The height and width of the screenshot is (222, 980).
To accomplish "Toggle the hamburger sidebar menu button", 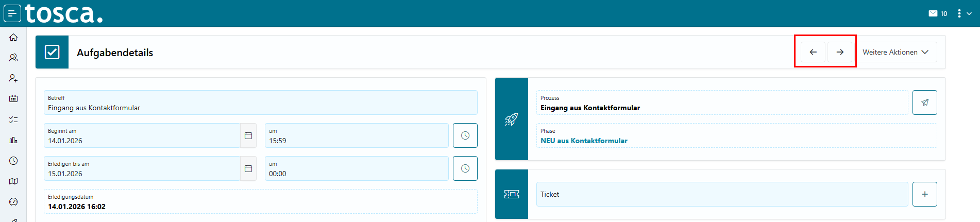I will tap(12, 13).
